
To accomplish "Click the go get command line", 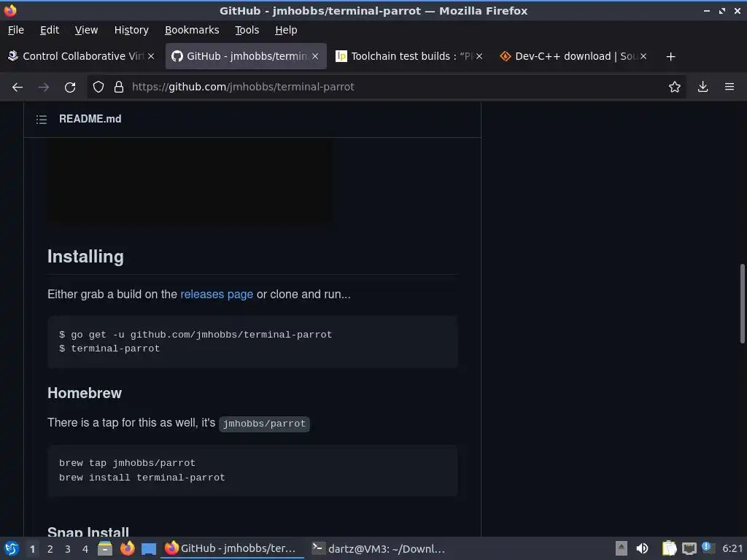I will coord(196,335).
